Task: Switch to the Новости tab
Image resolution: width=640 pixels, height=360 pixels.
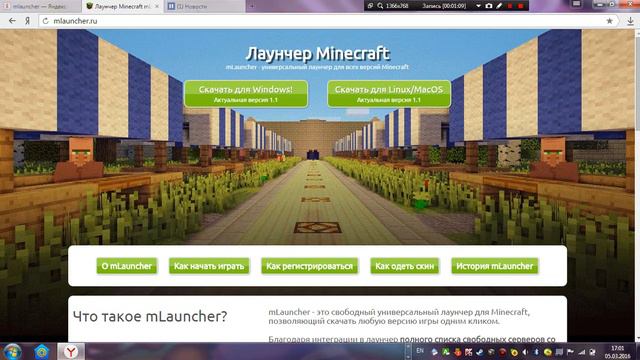Action: pos(204,6)
